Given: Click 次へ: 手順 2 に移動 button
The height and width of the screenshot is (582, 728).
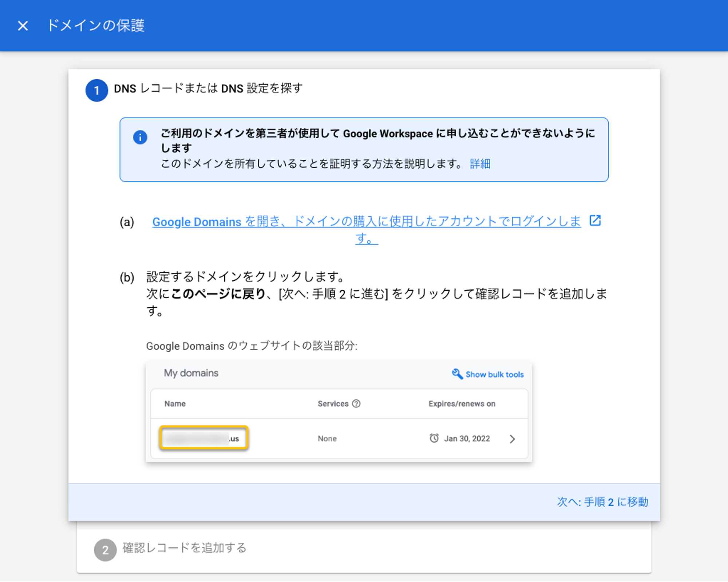Looking at the screenshot, I should [x=602, y=502].
